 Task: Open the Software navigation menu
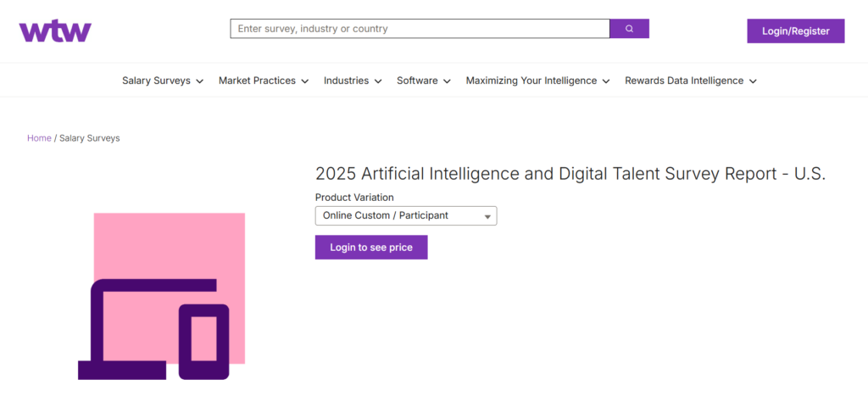pyautogui.click(x=417, y=81)
